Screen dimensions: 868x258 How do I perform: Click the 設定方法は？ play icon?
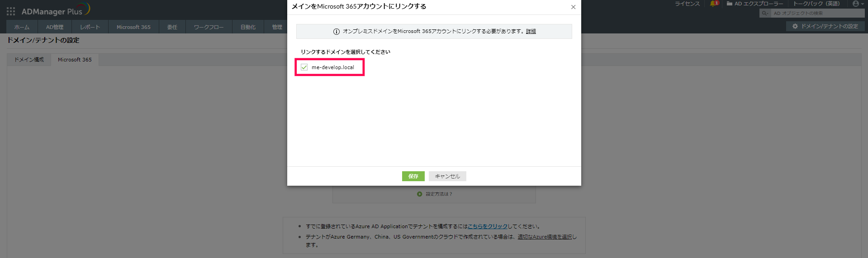click(x=419, y=194)
